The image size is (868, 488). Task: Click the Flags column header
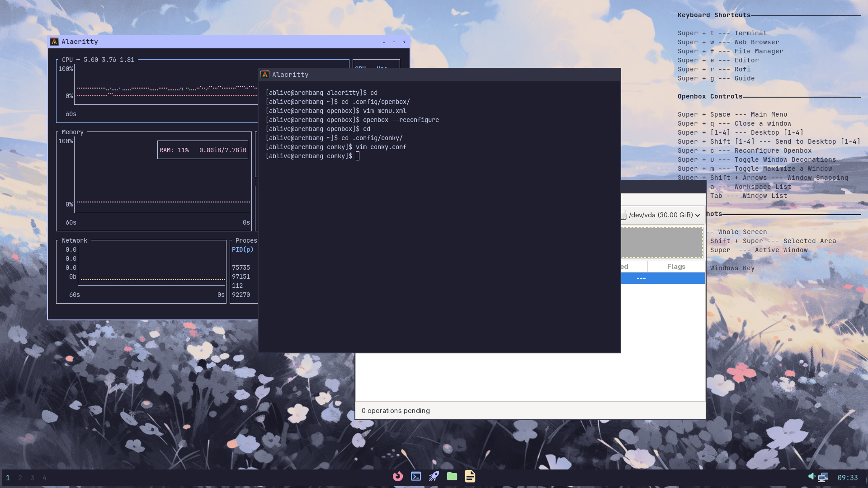tap(676, 267)
